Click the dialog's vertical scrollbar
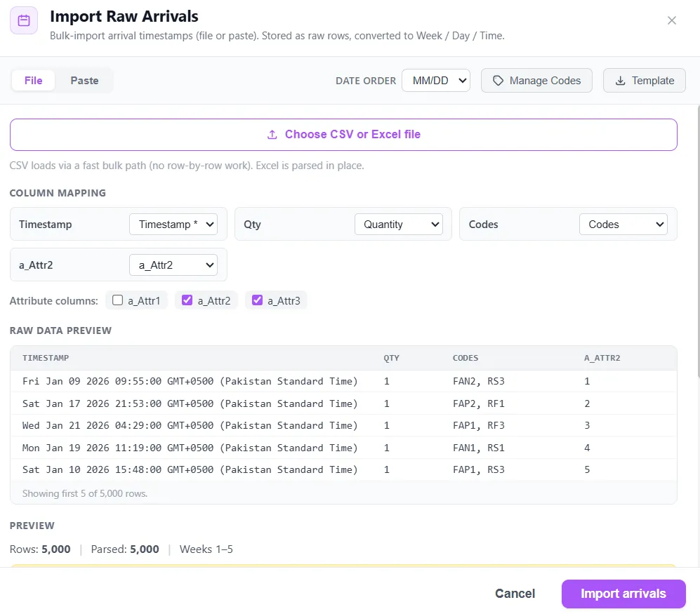The image size is (700, 614). click(x=698, y=242)
